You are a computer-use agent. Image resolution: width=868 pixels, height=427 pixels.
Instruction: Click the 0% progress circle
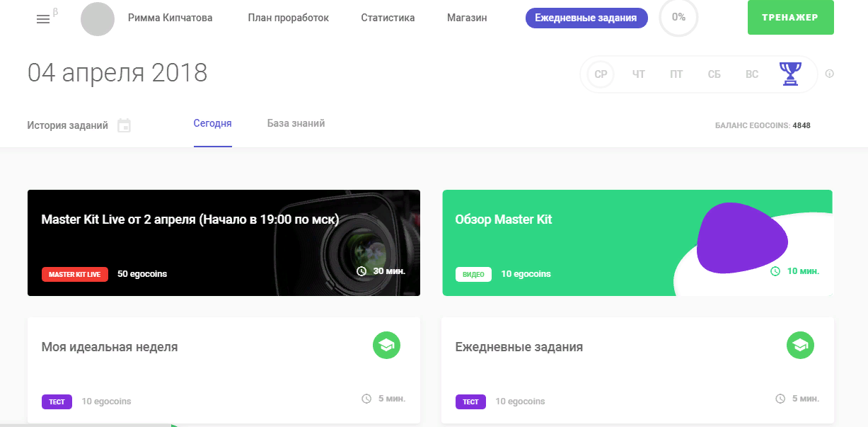pos(678,18)
